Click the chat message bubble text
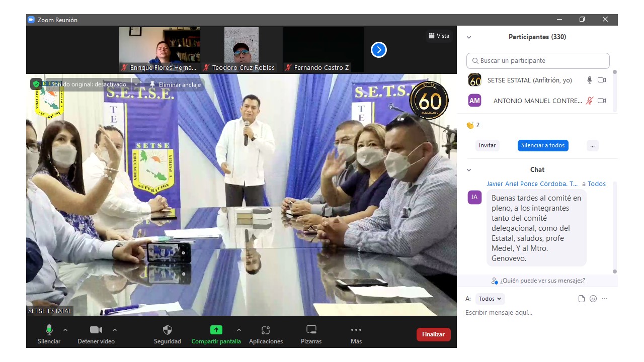644x362 pixels. [x=536, y=228]
